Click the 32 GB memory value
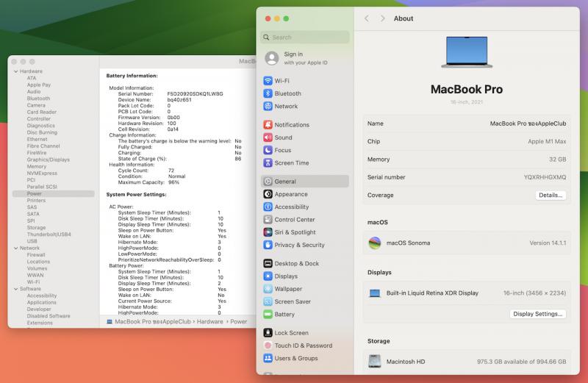 [x=558, y=160]
